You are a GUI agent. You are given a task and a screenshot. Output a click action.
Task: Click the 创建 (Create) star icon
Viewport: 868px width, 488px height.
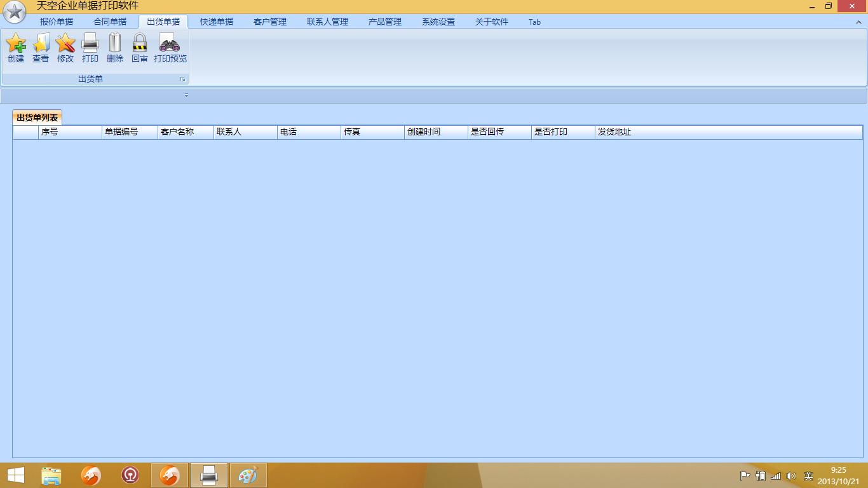coord(16,48)
